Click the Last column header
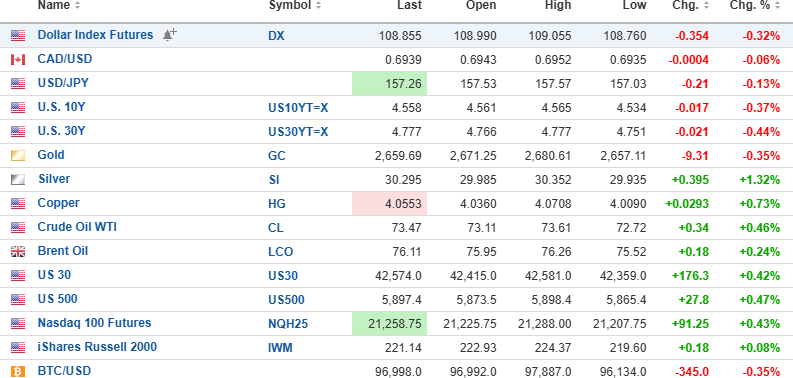Screen dimensions: 793x378 tap(409, 6)
